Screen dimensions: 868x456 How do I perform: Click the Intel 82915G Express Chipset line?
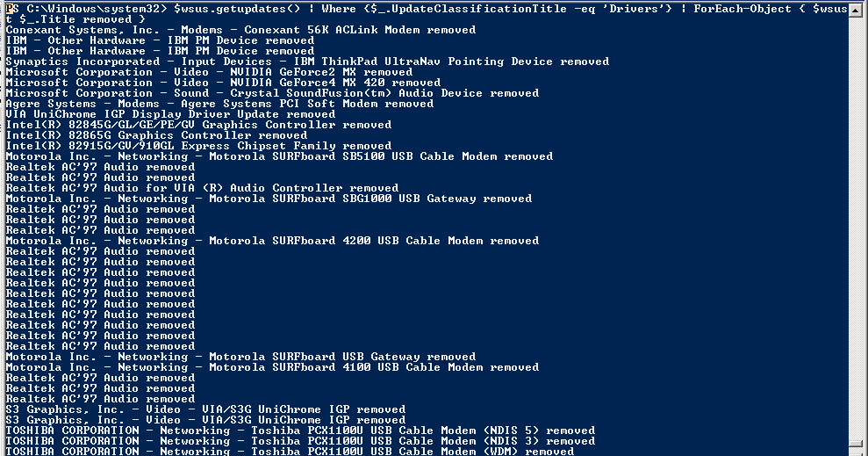pos(198,146)
